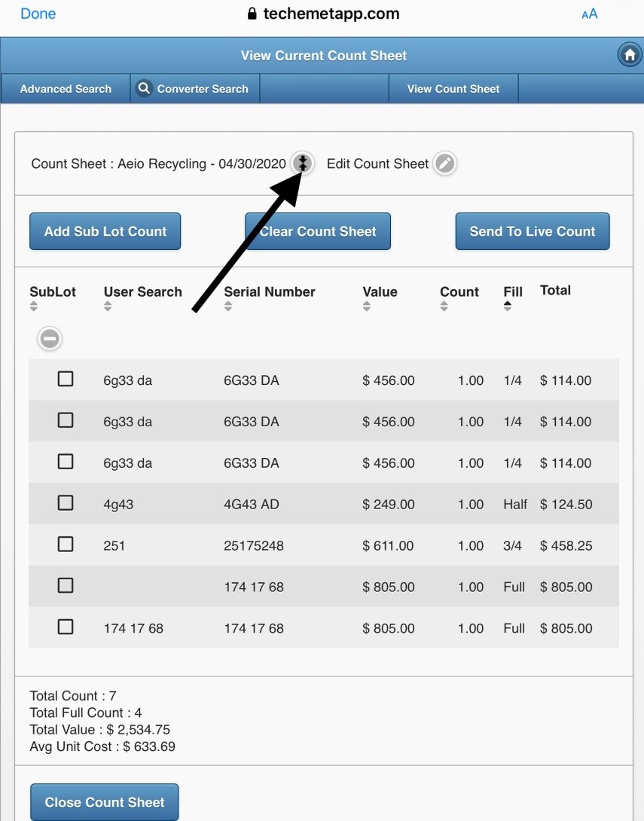Click the Edit Count Sheet pencil icon
Image resolution: width=644 pixels, height=821 pixels.
pyautogui.click(x=445, y=163)
